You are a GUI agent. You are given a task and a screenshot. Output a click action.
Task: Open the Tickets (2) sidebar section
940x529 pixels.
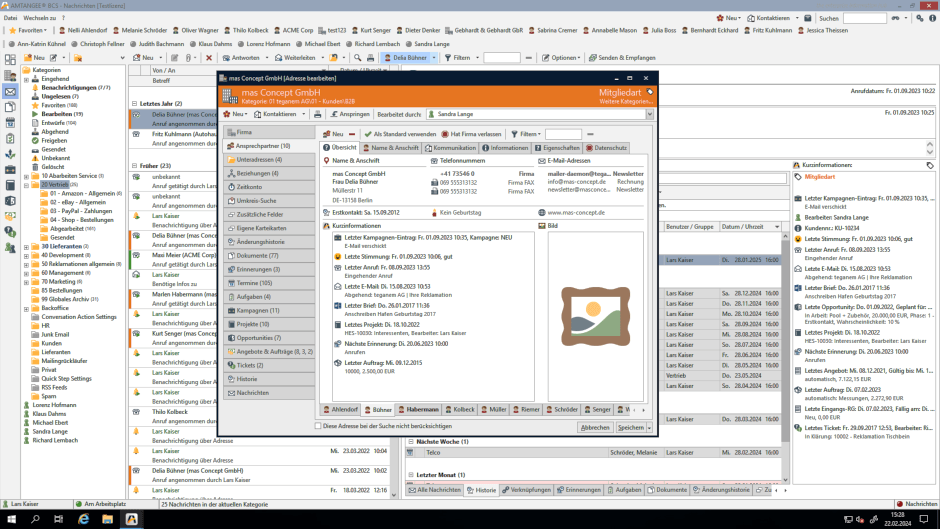point(269,365)
